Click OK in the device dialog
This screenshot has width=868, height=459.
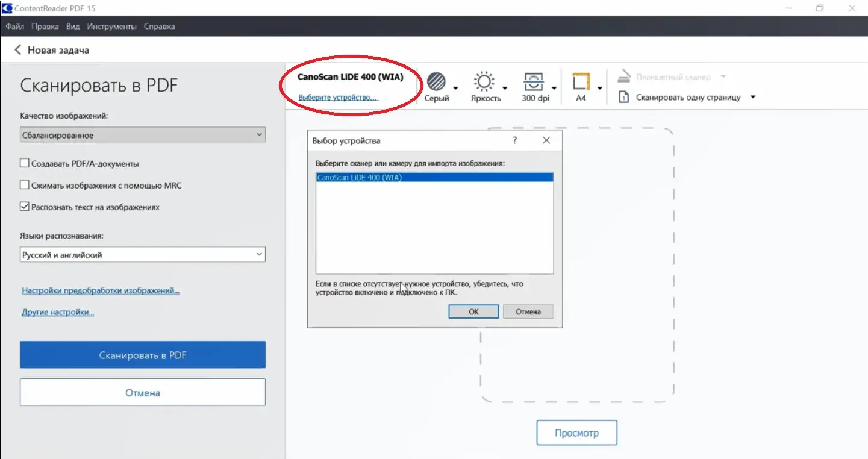tap(473, 311)
